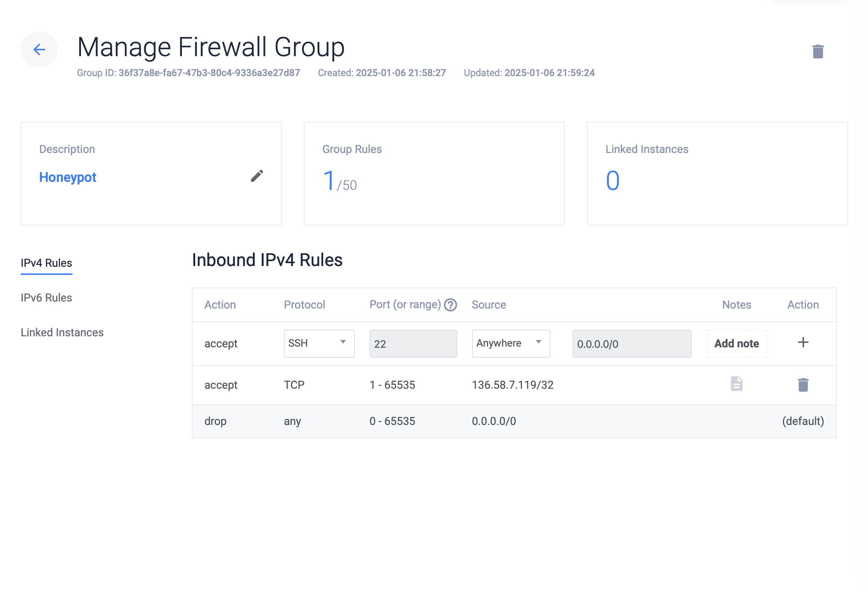Image resolution: width=868 pixels, height=592 pixels.
Task: Click the source 136.58.7.119/32 cell
Action: pyautogui.click(x=513, y=385)
